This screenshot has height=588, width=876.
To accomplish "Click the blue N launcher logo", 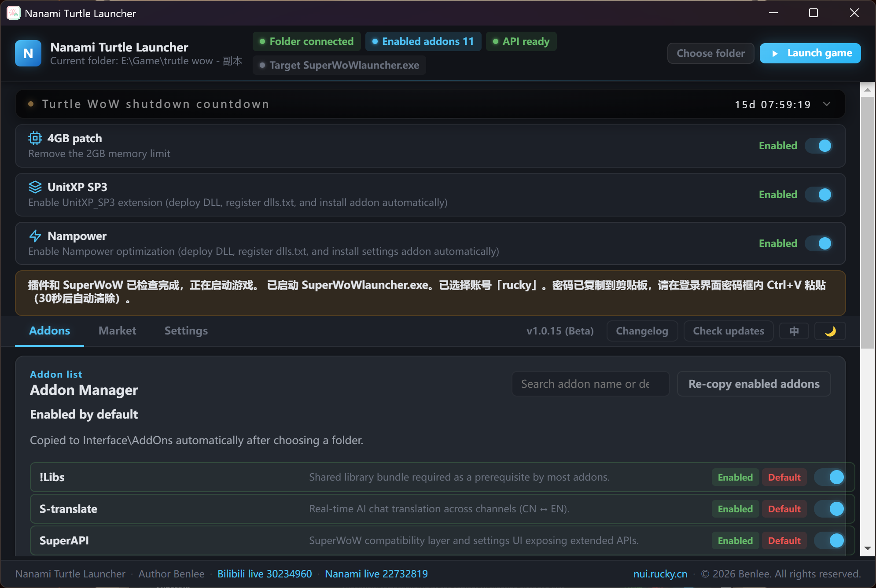I will [x=28, y=53].
